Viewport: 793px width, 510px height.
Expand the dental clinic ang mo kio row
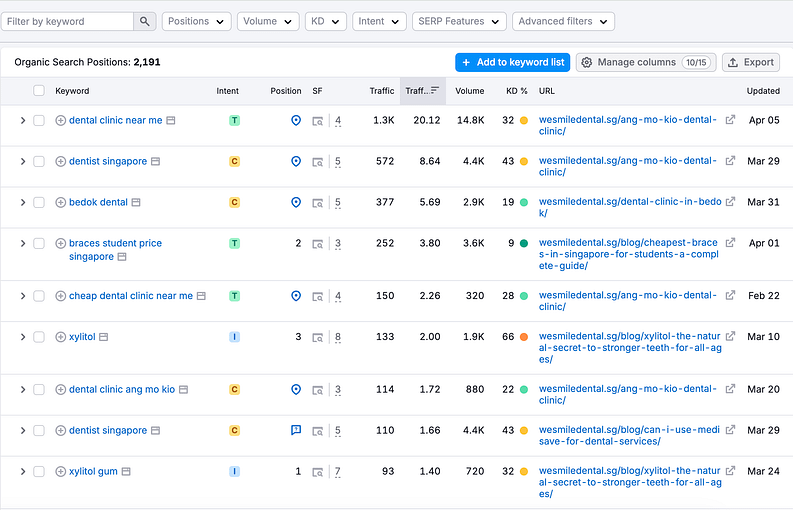pyautogui.click(x=23, y=390)
